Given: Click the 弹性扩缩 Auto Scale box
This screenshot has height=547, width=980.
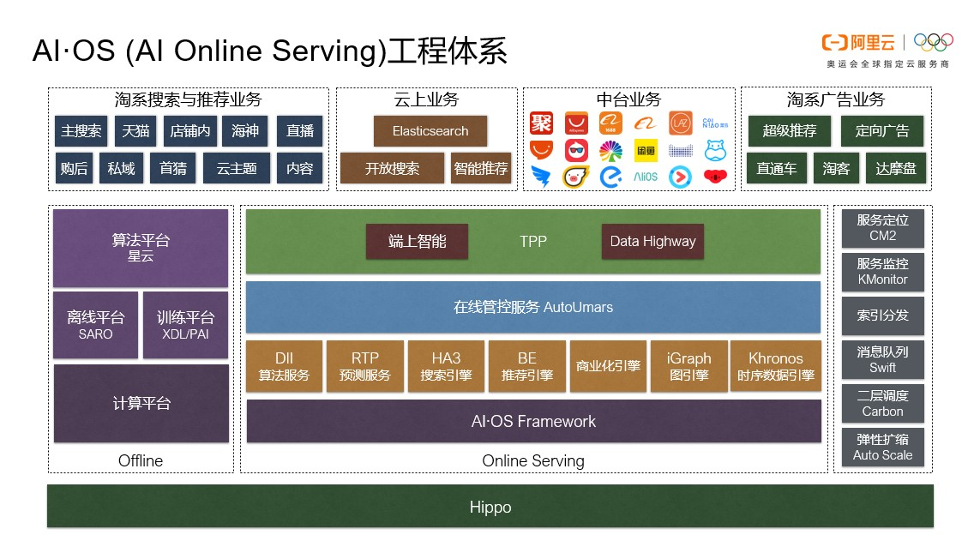Looking at the screenshot, I should coord(882,447).
